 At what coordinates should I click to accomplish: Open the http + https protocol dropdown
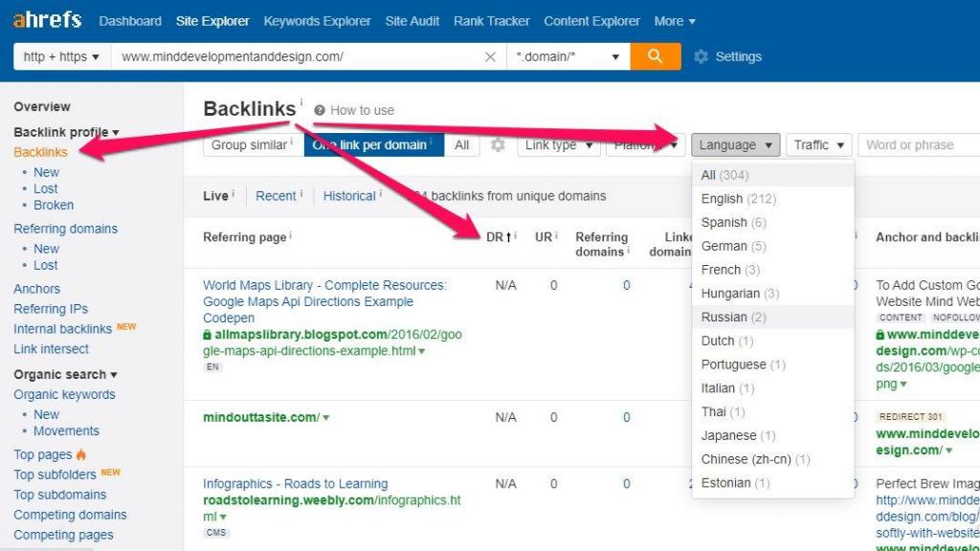tap(62, 56)
